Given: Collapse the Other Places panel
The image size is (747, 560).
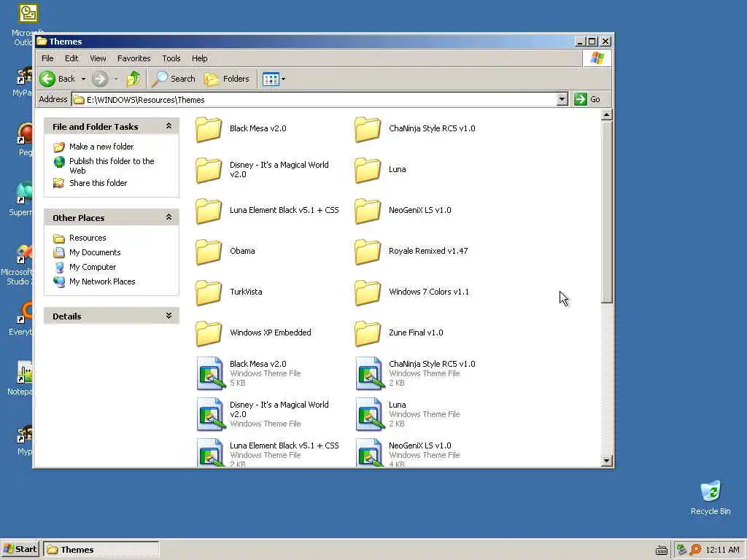Looking at the screenshot, I should (169, 217).
